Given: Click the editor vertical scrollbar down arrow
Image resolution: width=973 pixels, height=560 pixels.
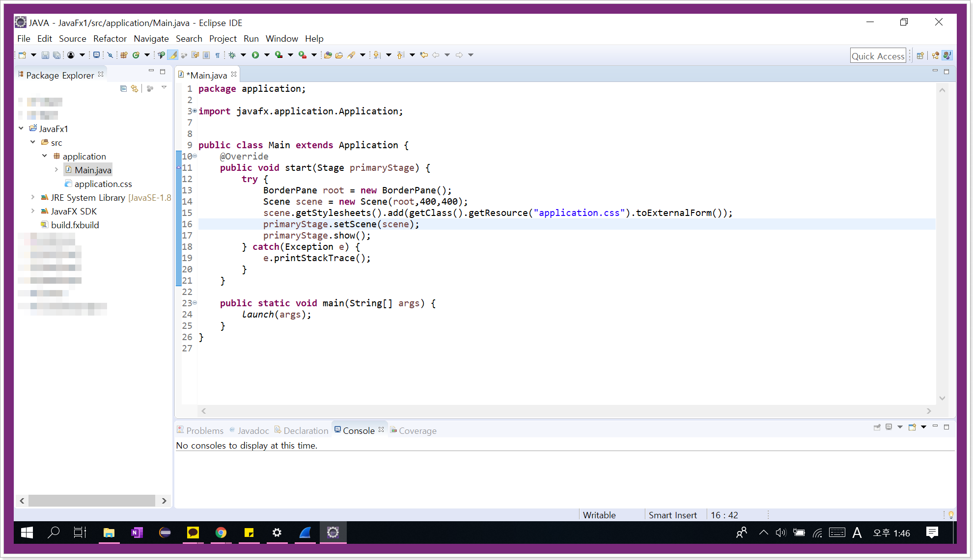Looking at the screenshot, I should tap(942, 398).
